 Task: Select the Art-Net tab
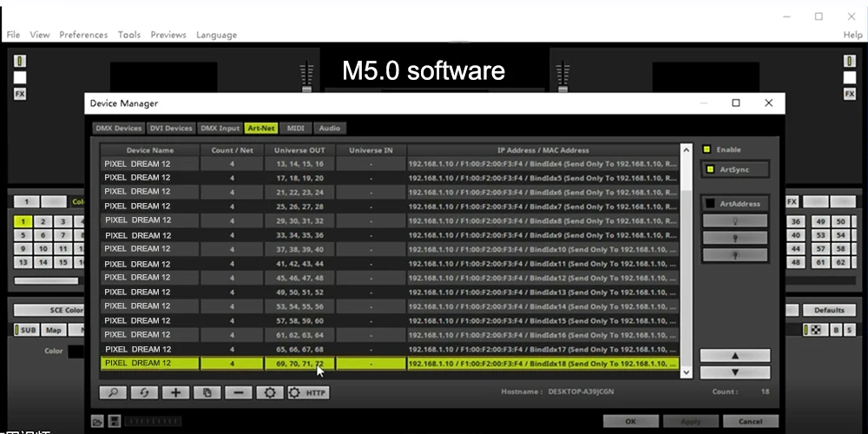pyautogui.click(x=261, y=128)
